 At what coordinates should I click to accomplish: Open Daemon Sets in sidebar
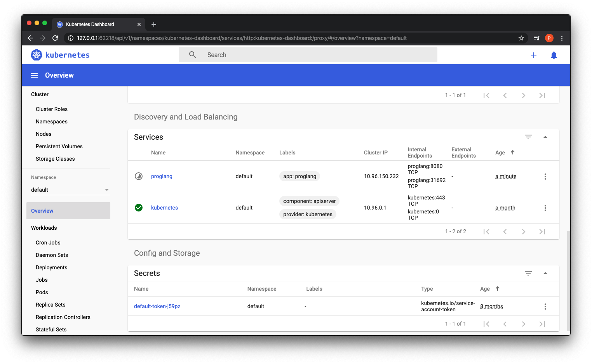[x=52, y=255]
